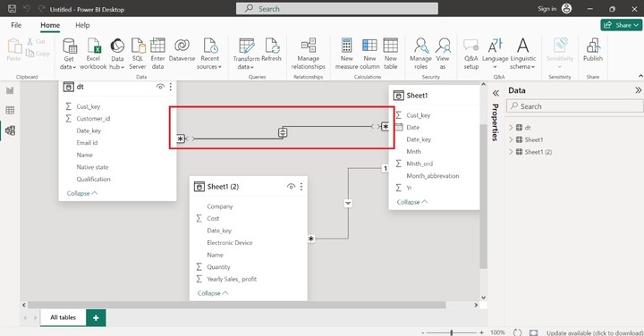Open Recent sources
The image size is (644, 336).
point(209,54)
